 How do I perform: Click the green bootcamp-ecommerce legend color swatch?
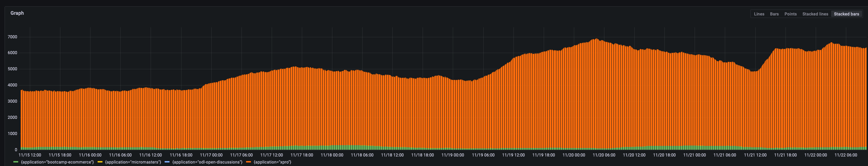(x=16, y=162)
